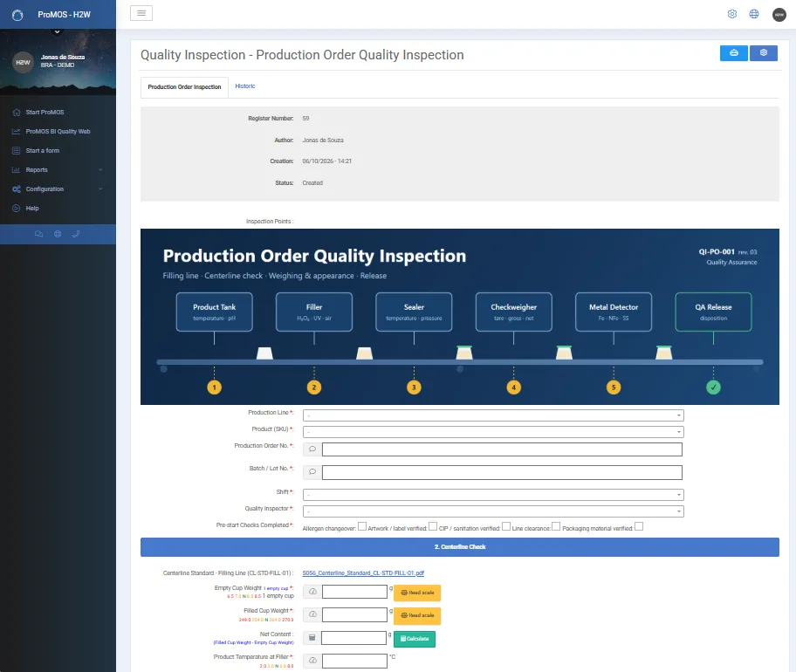Click the comment icon beside Batch / Lot No.
The height and width of the screenshot is (672, 796).
tap(312, 472)
